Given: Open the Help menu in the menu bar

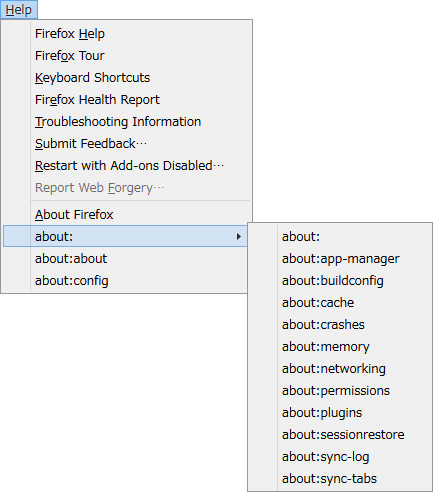Looking at the screenshot, I should pyautogui.click(x=19, y=10).
